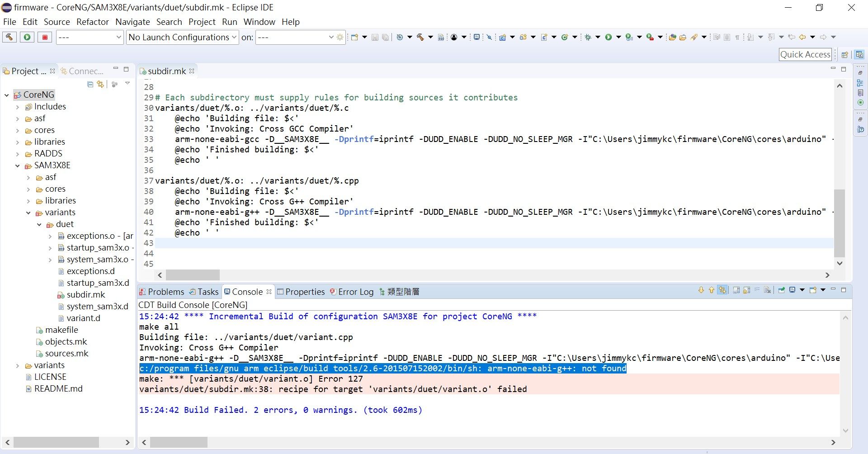Open No Launch Configurations dropdown

click(183, 37)
